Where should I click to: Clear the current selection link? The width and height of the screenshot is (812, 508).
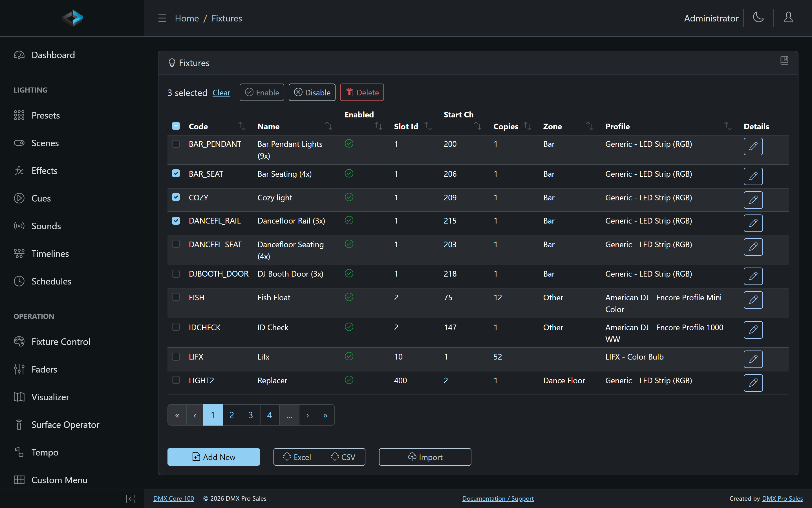pos(221,93)
